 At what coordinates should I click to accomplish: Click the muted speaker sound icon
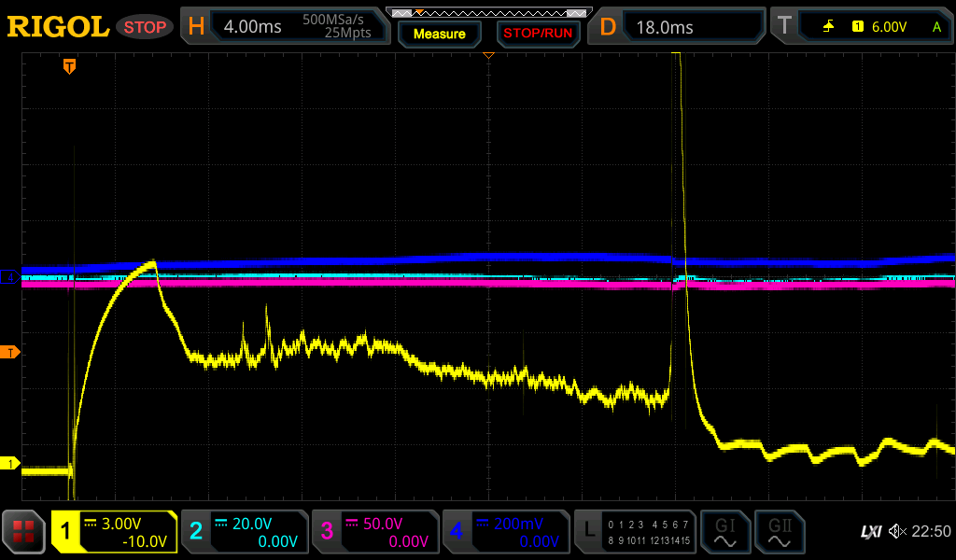897,532
